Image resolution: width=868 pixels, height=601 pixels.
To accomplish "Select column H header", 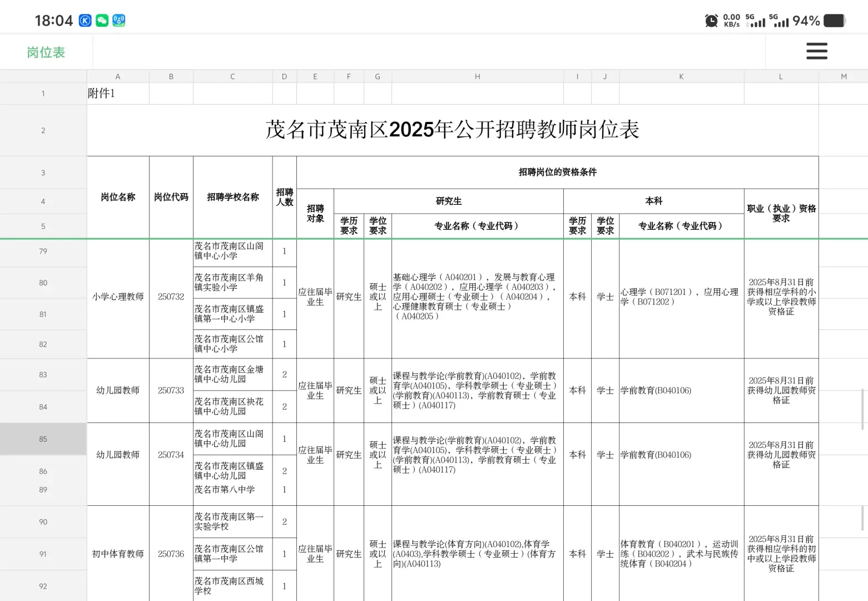I will coord(478,77).
